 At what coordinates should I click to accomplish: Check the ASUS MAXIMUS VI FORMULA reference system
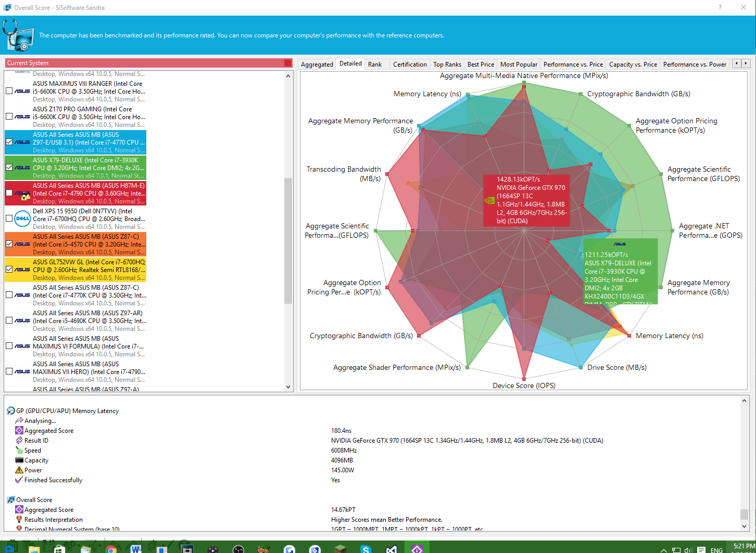click(9, 346)
